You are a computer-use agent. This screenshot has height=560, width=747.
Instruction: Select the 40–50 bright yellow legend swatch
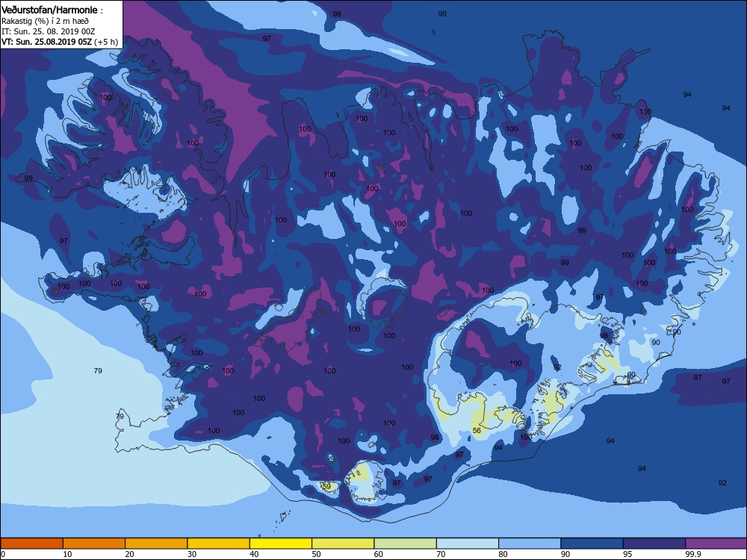(281, 544)
